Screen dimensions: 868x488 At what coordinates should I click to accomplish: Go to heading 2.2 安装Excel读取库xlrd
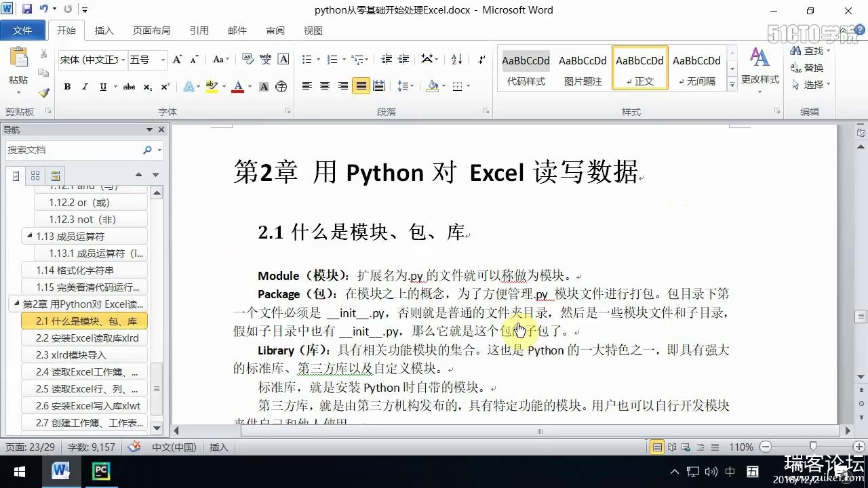pos(85,338)
